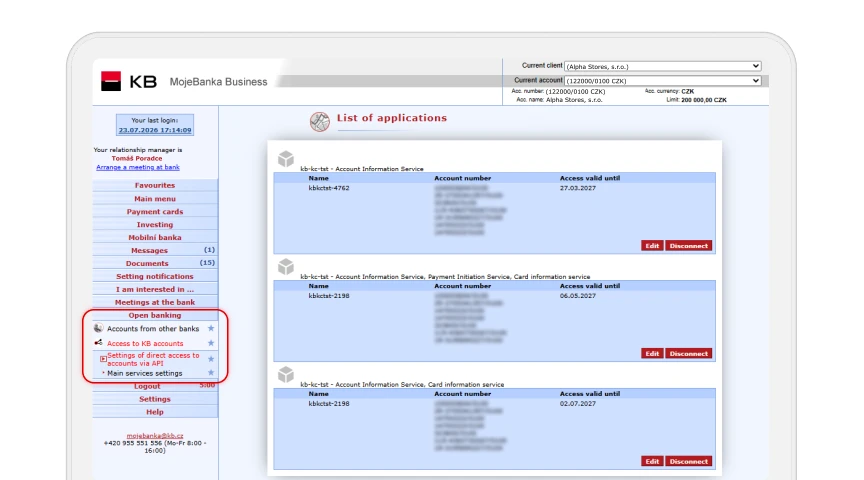Screen dimensions: 864x480
Task: Open the Current account dropdown
Action: (663, 80)
